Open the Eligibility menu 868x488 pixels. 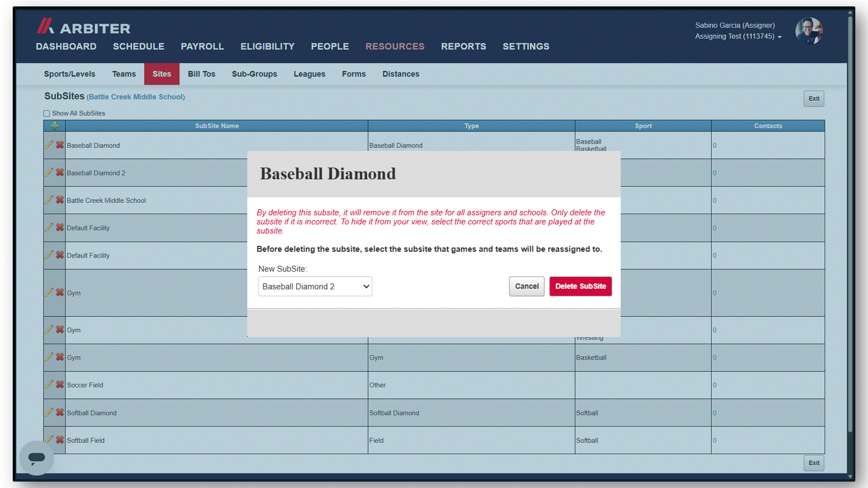[x=268, y=47]
